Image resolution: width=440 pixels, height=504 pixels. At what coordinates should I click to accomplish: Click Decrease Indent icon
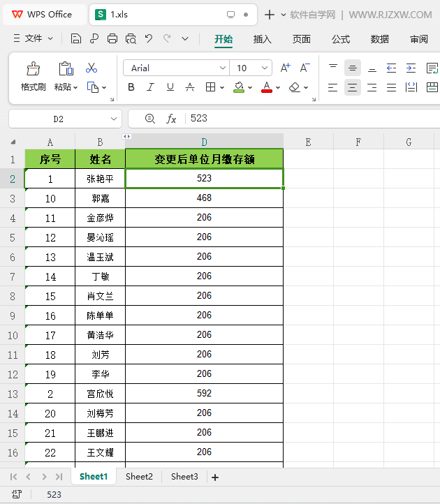391,68
